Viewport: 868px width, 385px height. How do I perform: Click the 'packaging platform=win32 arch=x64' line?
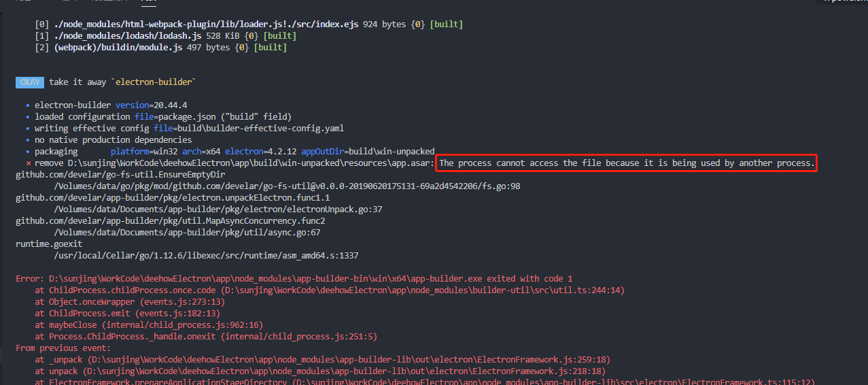click(235, 152)
